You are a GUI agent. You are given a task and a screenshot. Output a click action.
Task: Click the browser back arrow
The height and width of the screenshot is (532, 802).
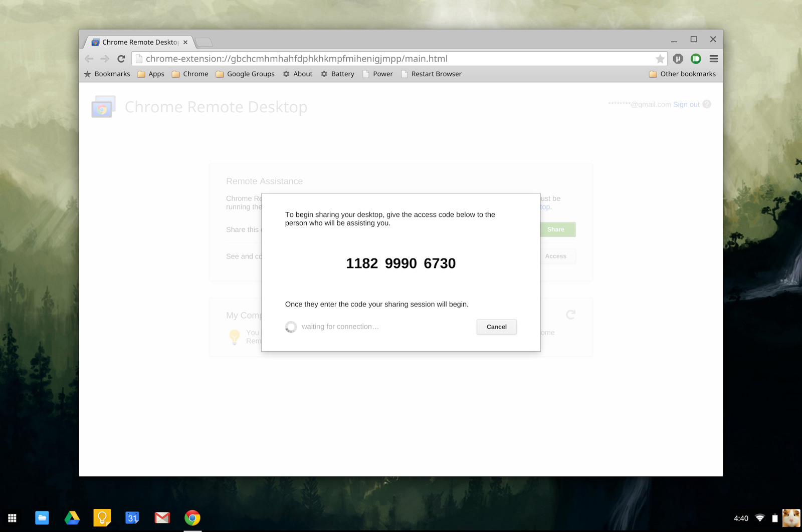pos(89,59)
